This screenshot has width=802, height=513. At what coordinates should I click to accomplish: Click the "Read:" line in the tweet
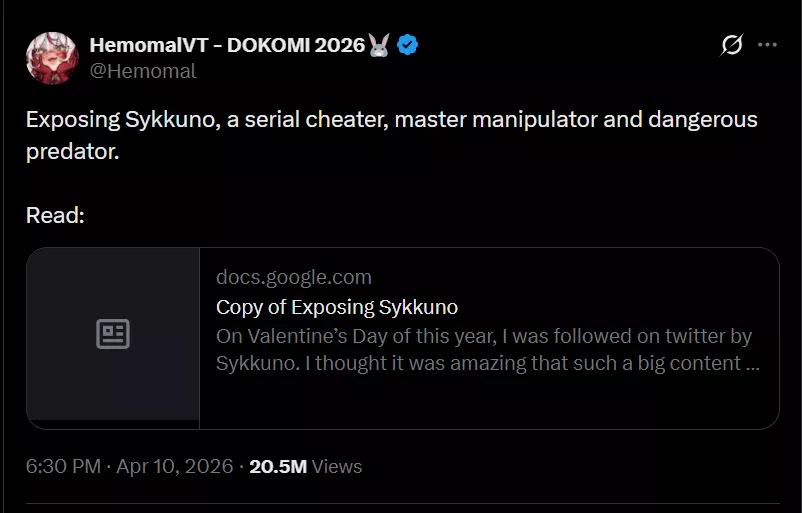55,215
